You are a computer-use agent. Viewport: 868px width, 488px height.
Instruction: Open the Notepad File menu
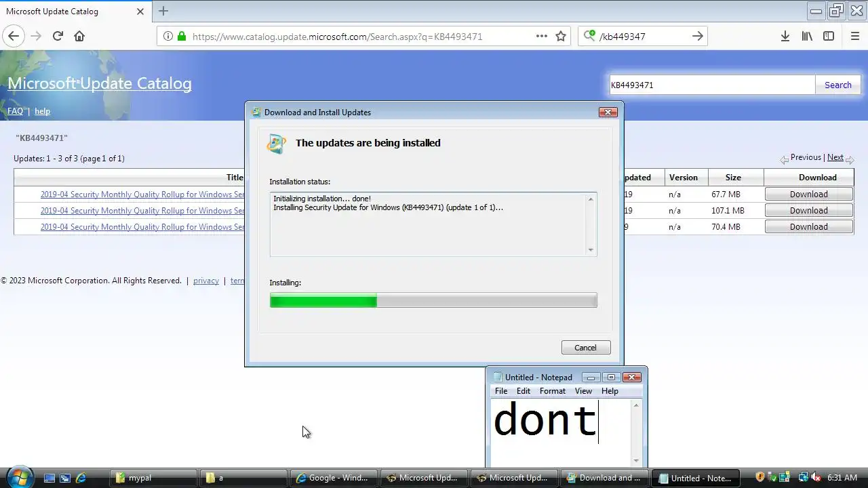tap(501, 391)
